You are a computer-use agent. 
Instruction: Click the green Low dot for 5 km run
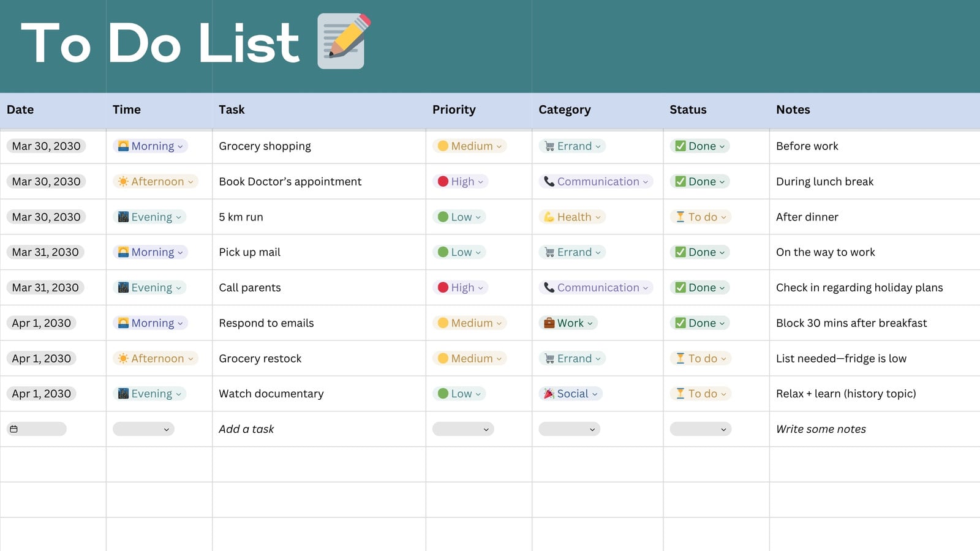pyautogui.click(x=443, y=217)
